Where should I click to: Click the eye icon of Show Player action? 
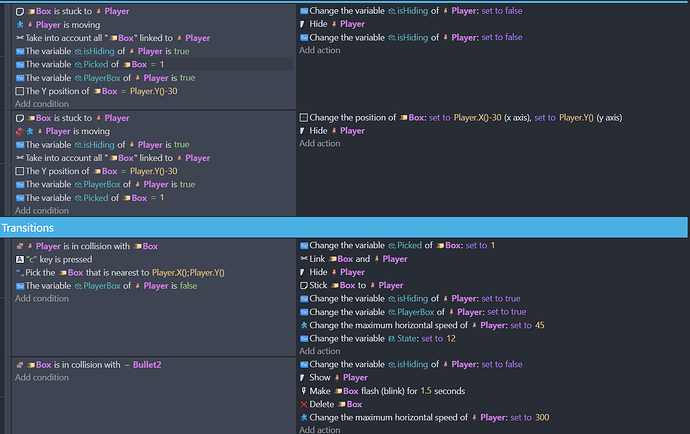tap(304, 378)
